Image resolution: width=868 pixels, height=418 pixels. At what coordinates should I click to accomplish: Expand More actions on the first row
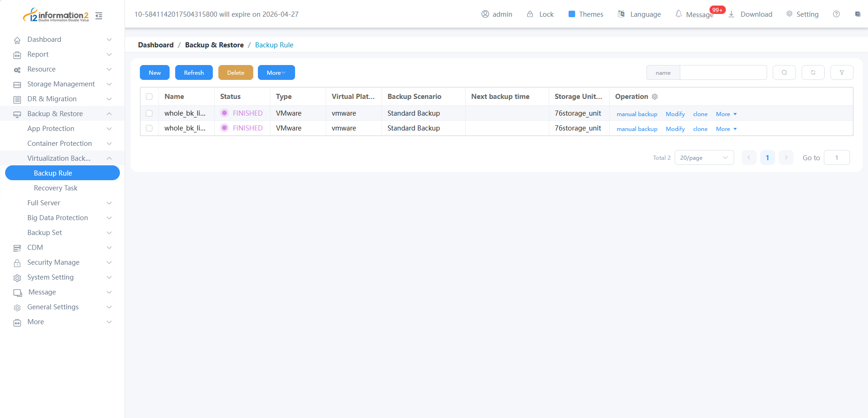coord(726,114)
